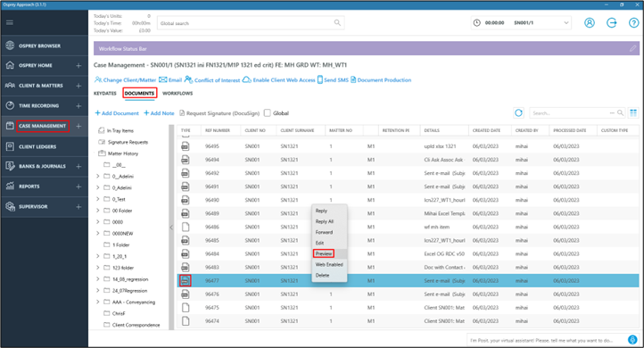Open Supervisor section
644x348 pixels.
[x=33, y=206]
